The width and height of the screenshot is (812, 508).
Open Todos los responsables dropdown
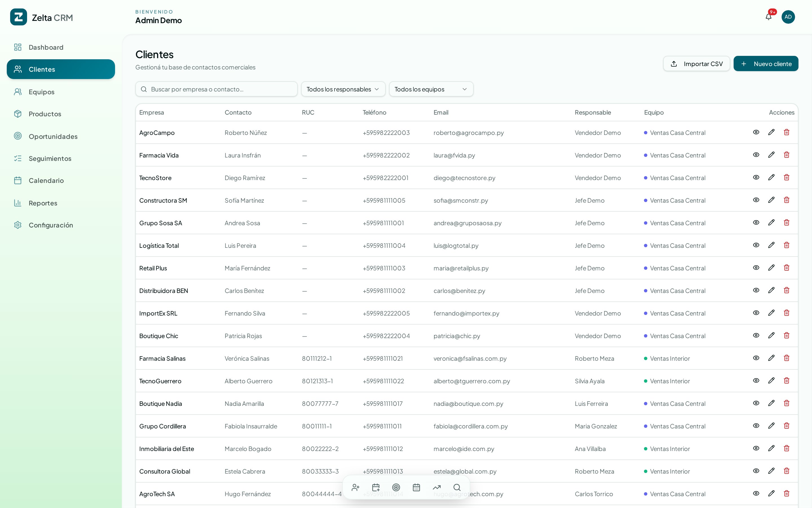click(x=343, y=89)
